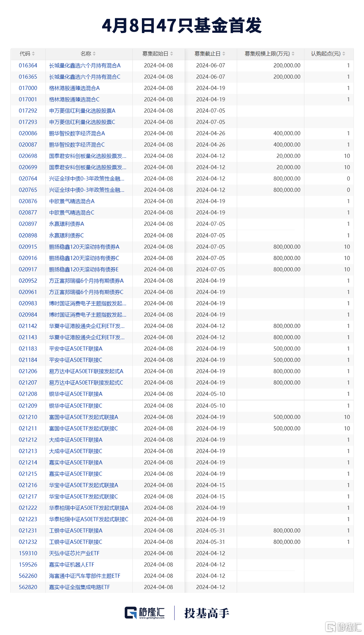Select end date 2024-05-10 for fund 021208
The width and height of the screenshot is (364, 635).
pos(211,394)
